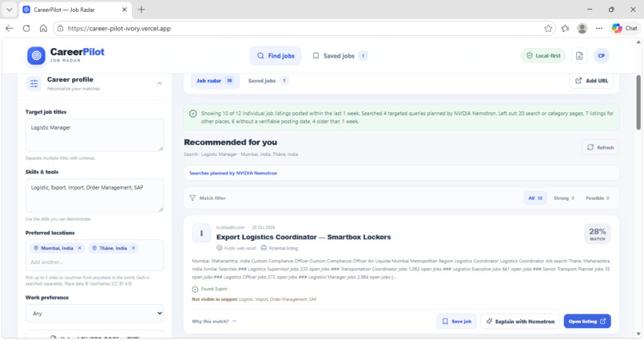Click the site info lock icon
The image size is (644, 340).
point(60,28)
